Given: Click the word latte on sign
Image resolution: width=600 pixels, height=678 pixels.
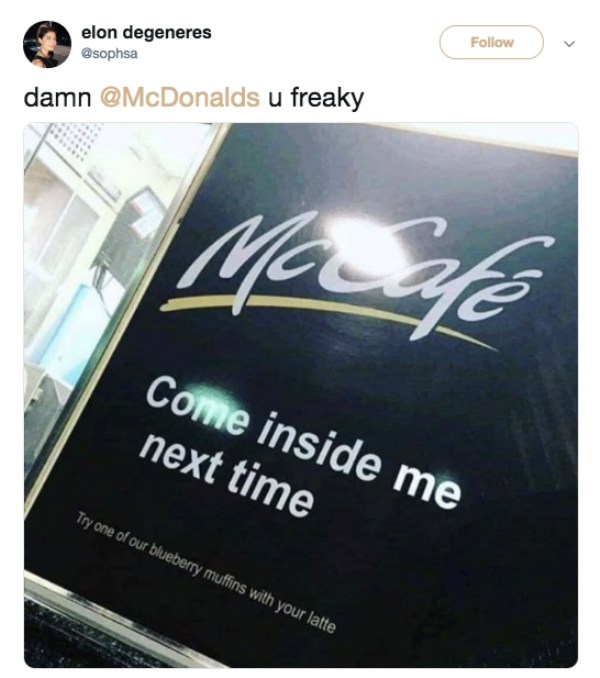Looking at the screenshot, I should tap(321, 623).
